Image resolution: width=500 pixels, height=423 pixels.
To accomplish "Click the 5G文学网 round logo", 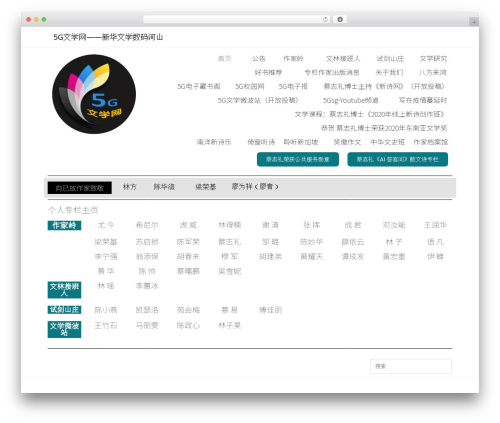I will point(94,94).
